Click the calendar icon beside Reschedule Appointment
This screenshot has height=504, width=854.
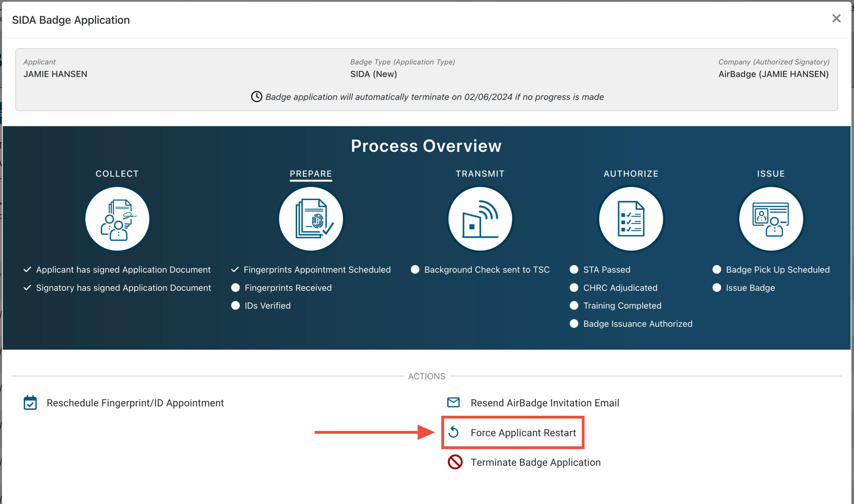coord(30,403)
